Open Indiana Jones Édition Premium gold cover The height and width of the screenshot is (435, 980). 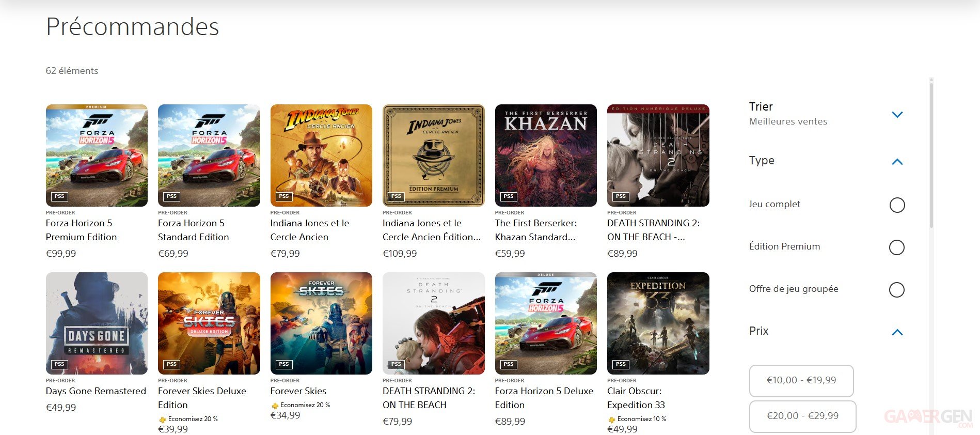point(433,155)
